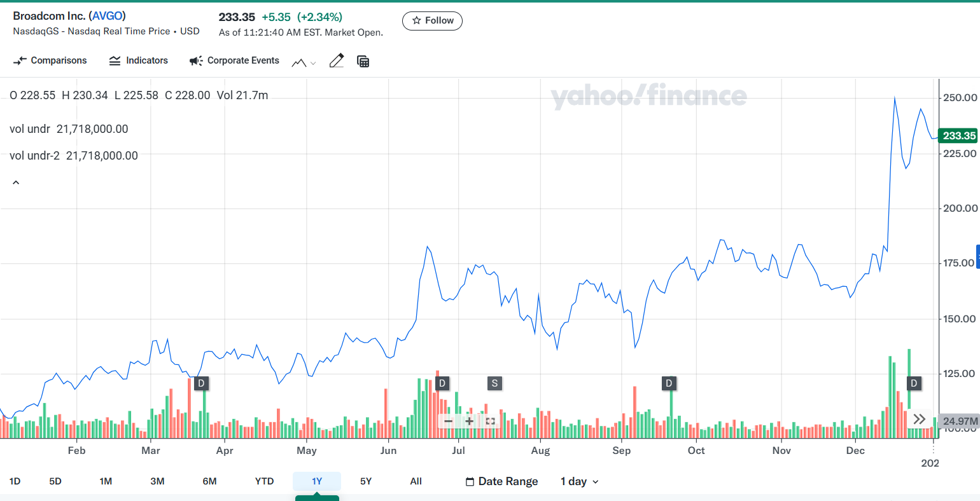This screenshot has width=980, height=501.
Task: Zoom out the chart with minus button
Action: click(449, 421)
